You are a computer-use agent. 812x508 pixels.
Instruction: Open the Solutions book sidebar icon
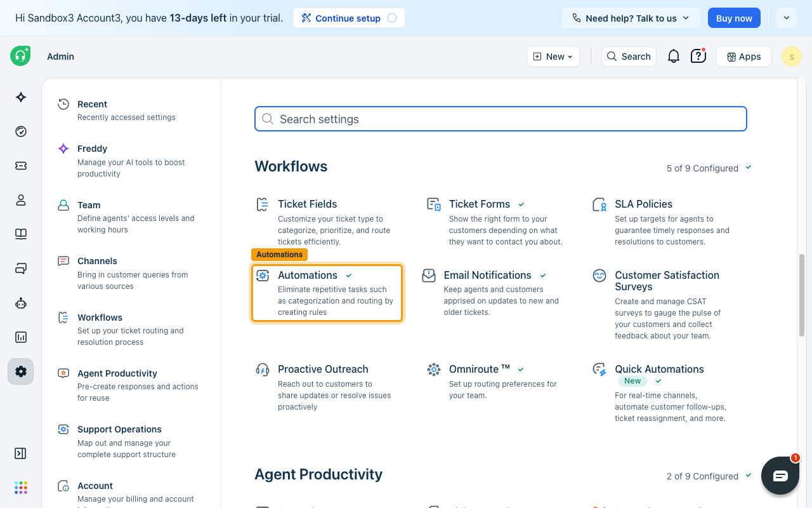pyautogui.click(x=21, y=234)
